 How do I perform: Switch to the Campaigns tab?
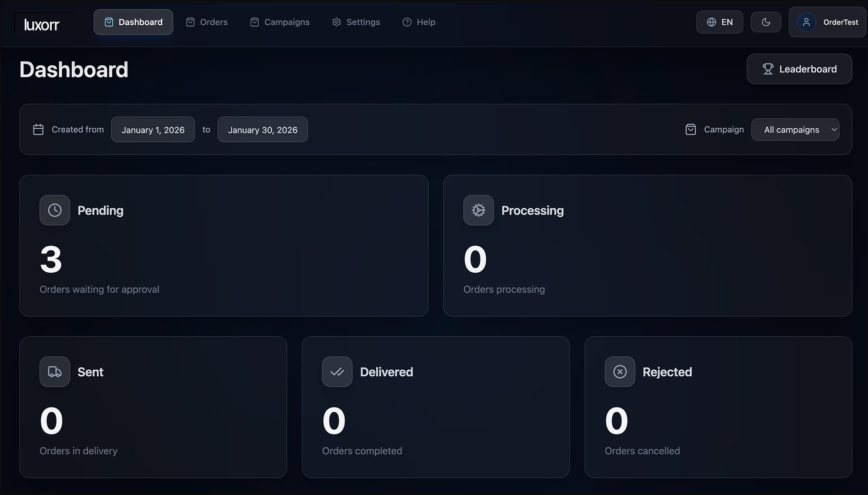(280, 22)
